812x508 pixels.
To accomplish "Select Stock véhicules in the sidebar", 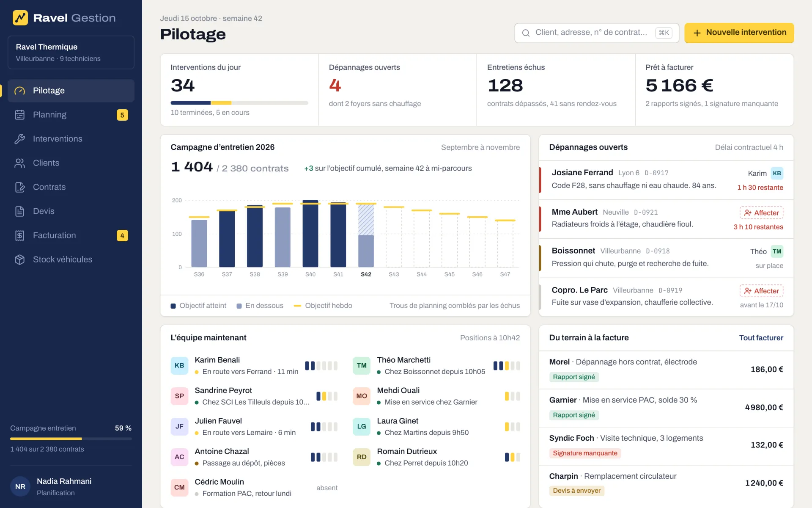I will click(x=71, y=260).
